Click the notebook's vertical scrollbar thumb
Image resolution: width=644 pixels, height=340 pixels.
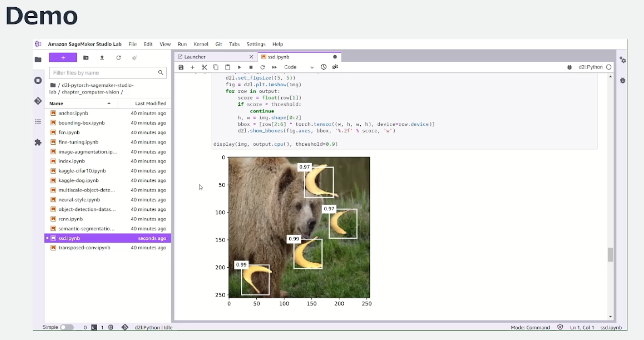(x=610, y=254)
